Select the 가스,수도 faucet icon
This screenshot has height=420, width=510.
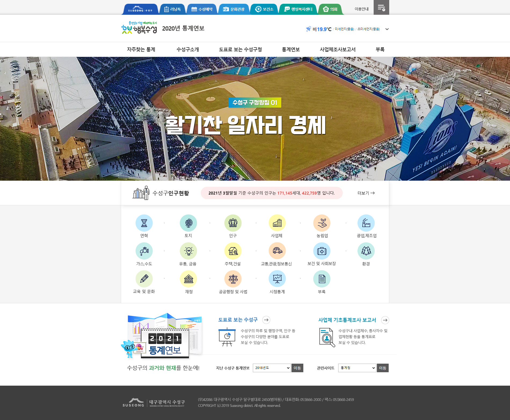144,251
